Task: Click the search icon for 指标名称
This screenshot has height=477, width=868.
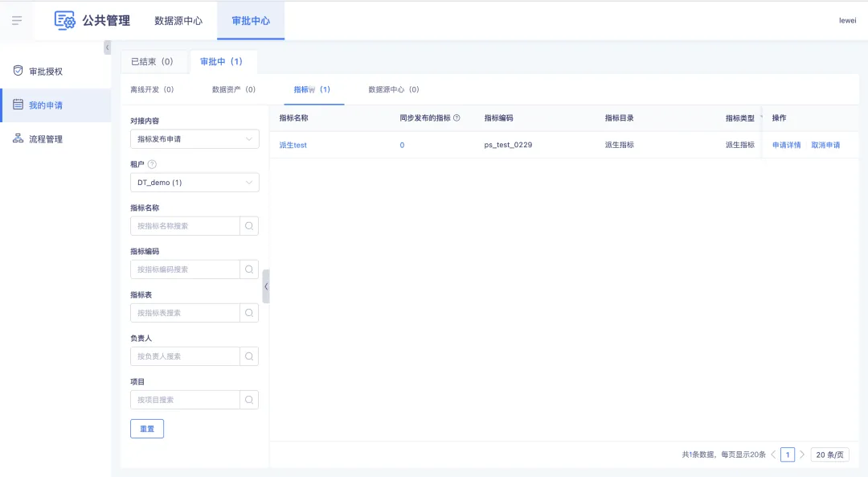Action: tap(249, 226)
